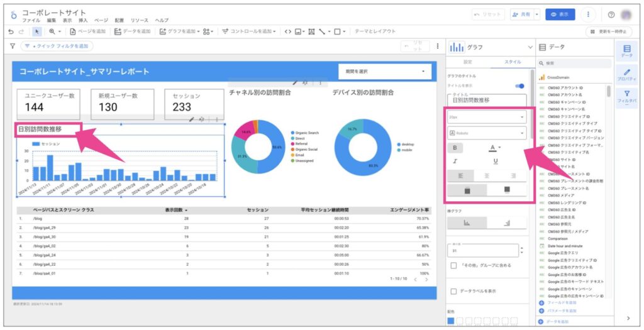Check the show data labels checkbox

453,292
